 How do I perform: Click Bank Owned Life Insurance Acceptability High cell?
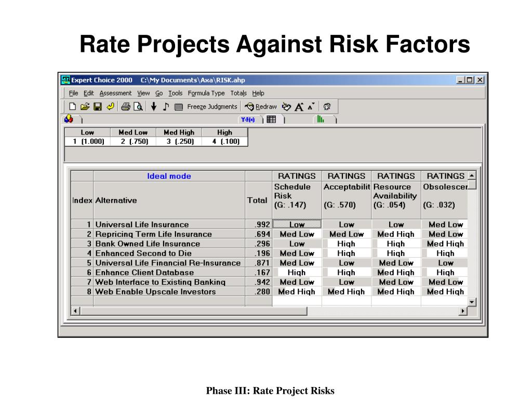347,244
